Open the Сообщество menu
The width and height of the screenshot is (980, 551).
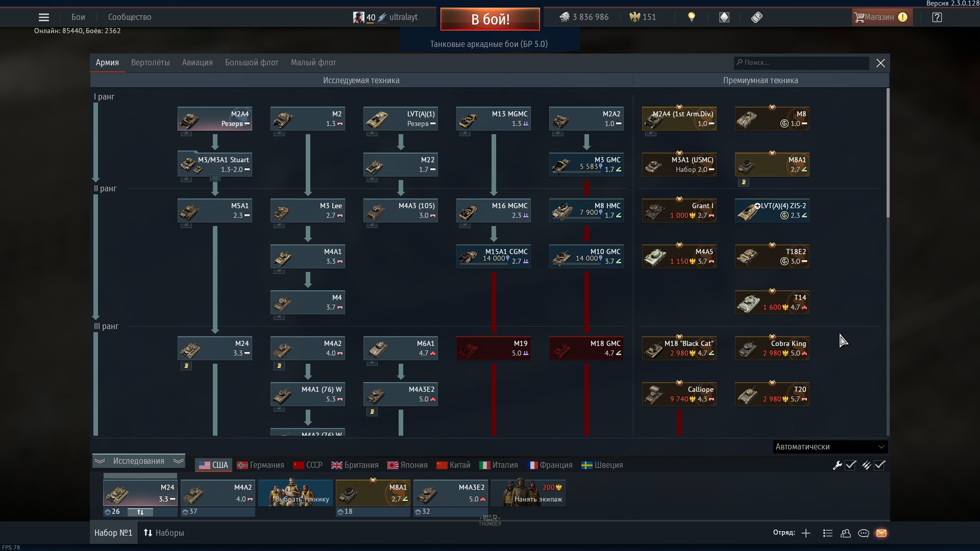click(x=130, y=17)
